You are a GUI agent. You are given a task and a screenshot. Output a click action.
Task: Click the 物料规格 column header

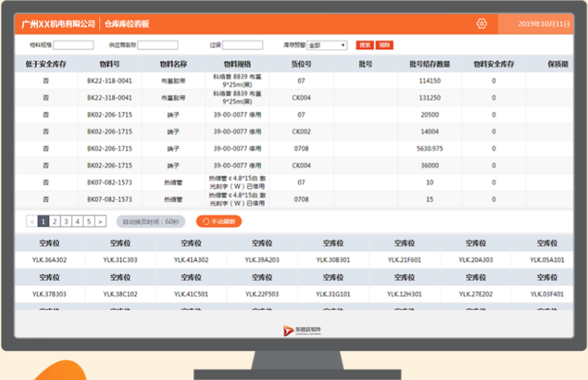237,64
